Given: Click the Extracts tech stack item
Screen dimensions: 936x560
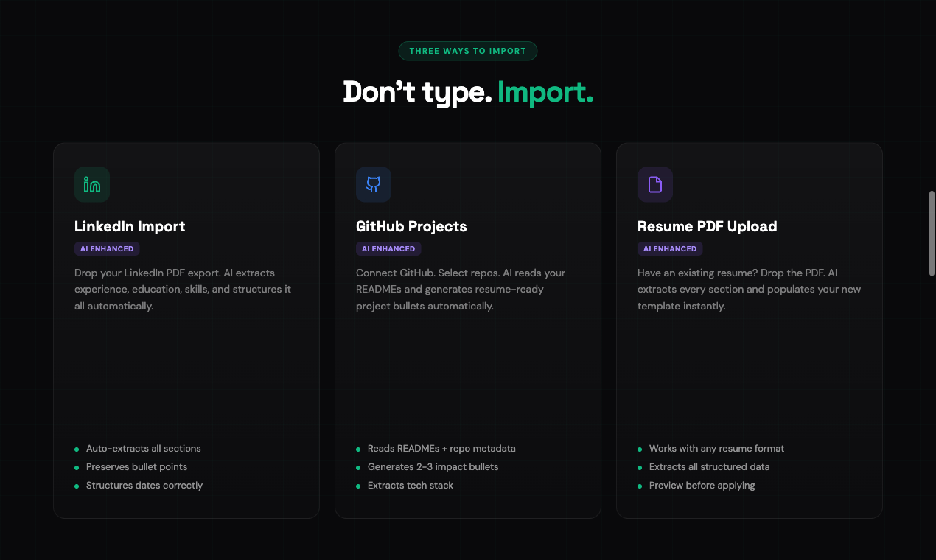Looking at the screenshot, I should 410,486.
